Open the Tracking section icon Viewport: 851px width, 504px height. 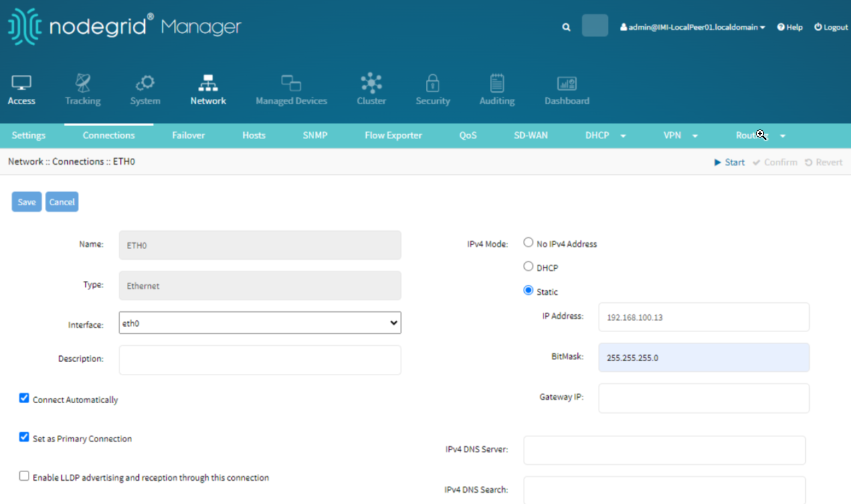click(83, 83)
